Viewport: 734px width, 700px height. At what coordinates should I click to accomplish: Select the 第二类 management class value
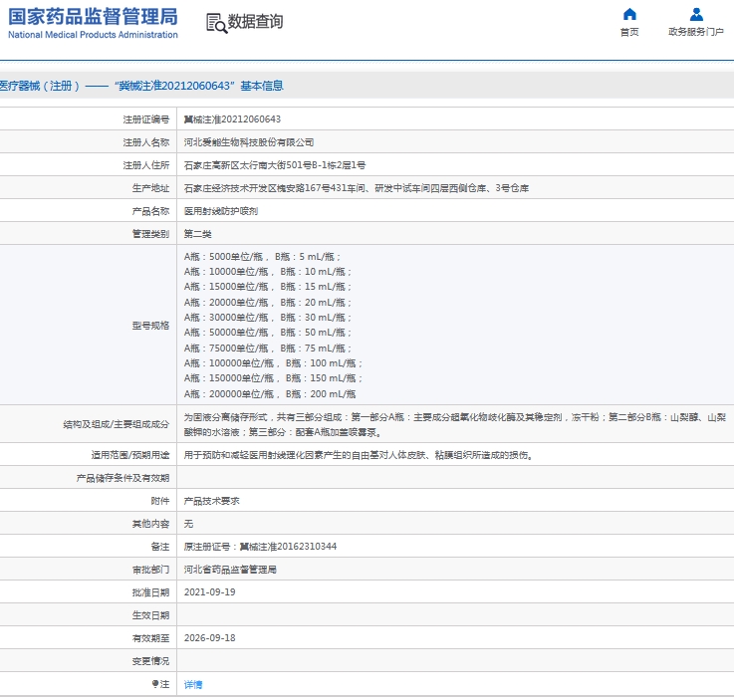[197, 234]
